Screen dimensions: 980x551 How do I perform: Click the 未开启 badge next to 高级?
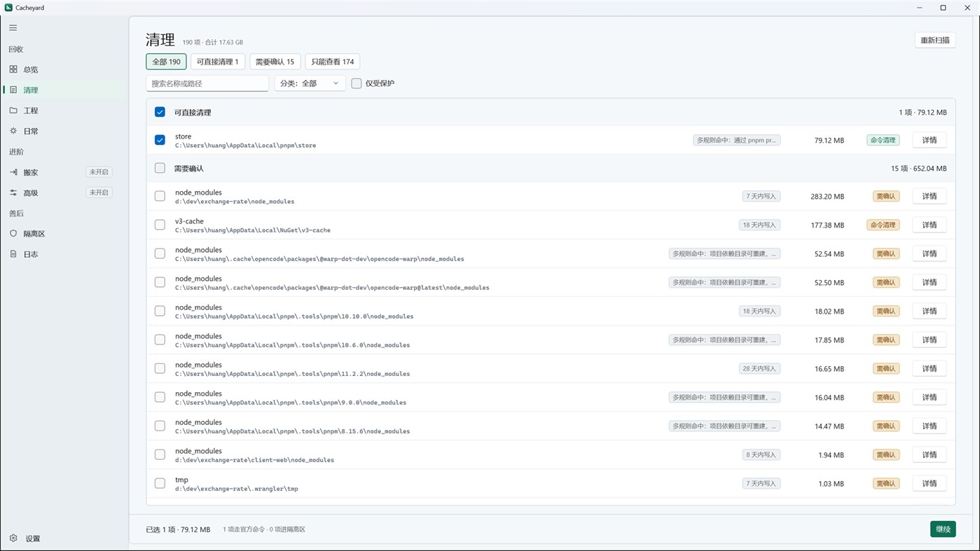coord(99,193)
